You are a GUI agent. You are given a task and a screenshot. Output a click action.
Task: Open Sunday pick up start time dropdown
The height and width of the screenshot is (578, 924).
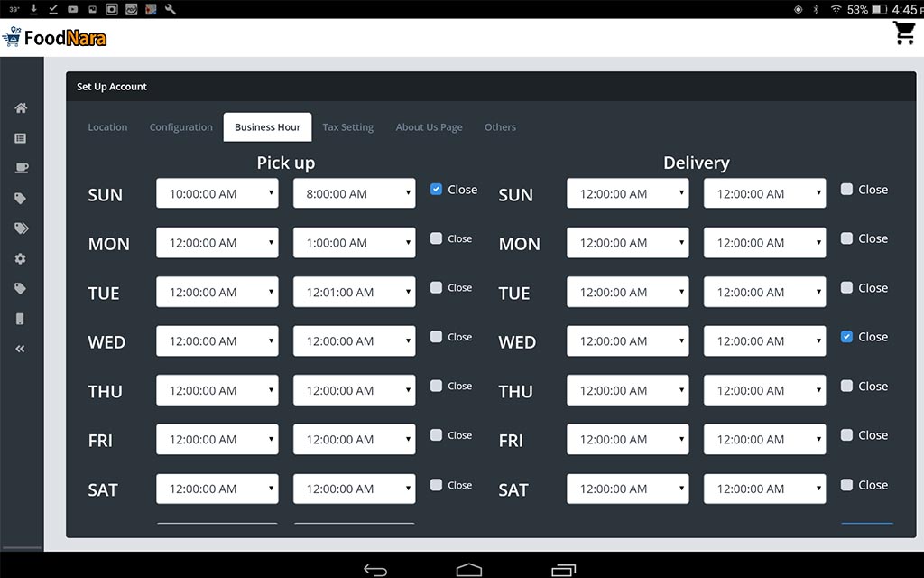[217, 193]
